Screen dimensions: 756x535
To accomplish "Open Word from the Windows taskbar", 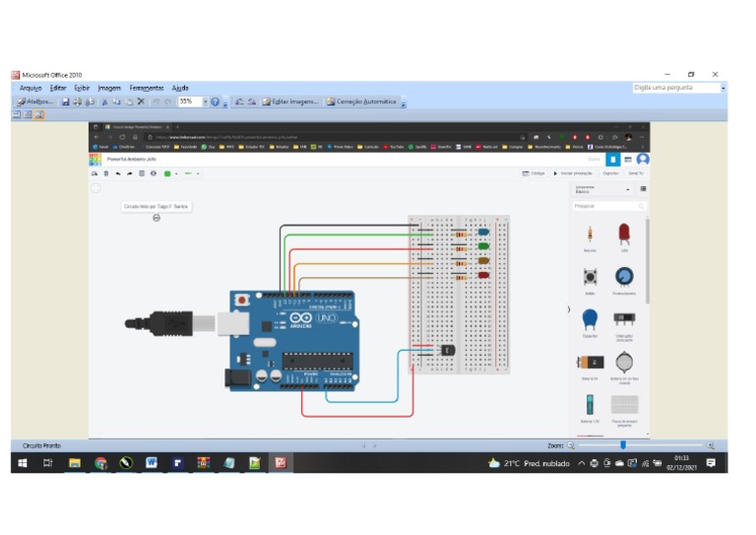I will (152, 462).
